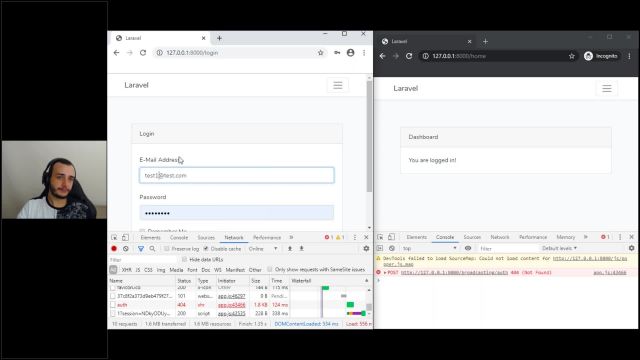
Task: Click the E-Mail Address input field
Action: [237, 175]
